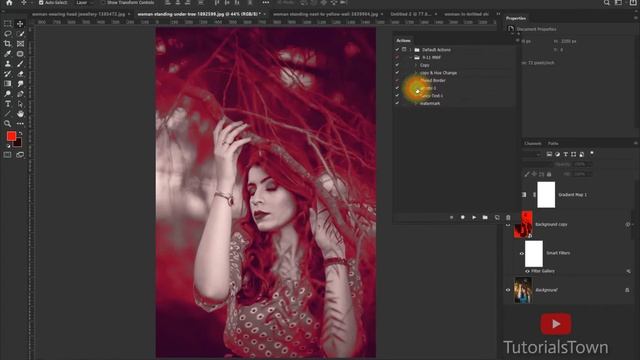Screen dimensions: 640x360
Task: Select the Zoom tool
Action: [x=7, y=123]
